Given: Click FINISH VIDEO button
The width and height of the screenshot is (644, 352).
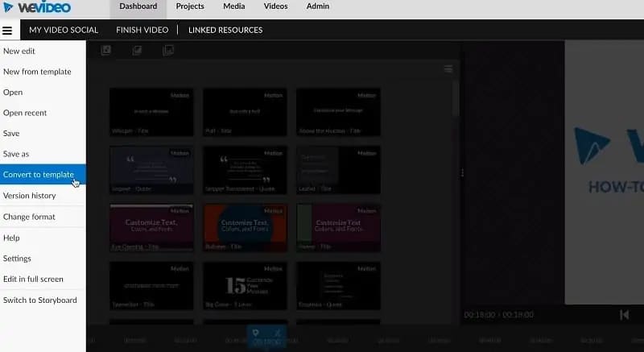Looking at the screenshot, I should [142, 30].
